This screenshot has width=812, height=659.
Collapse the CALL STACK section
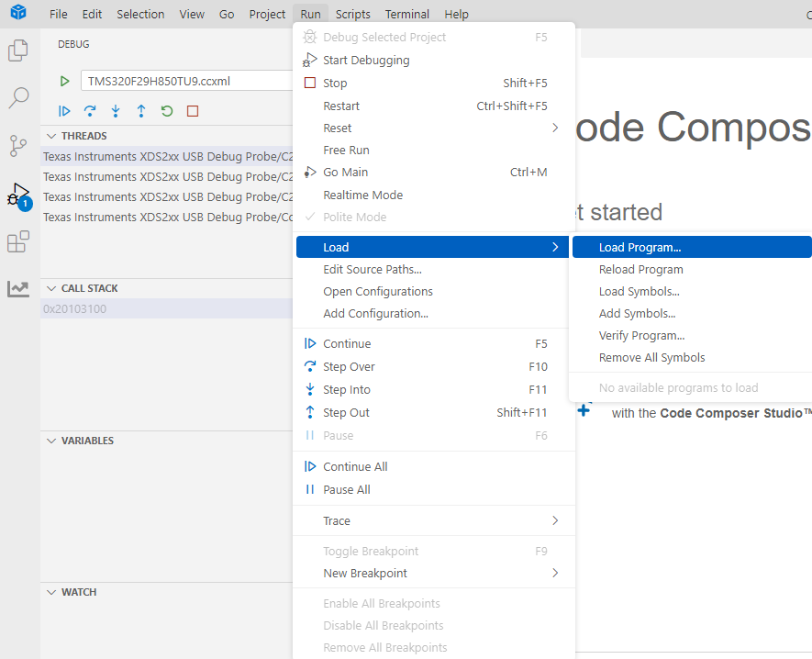(51, 287)
